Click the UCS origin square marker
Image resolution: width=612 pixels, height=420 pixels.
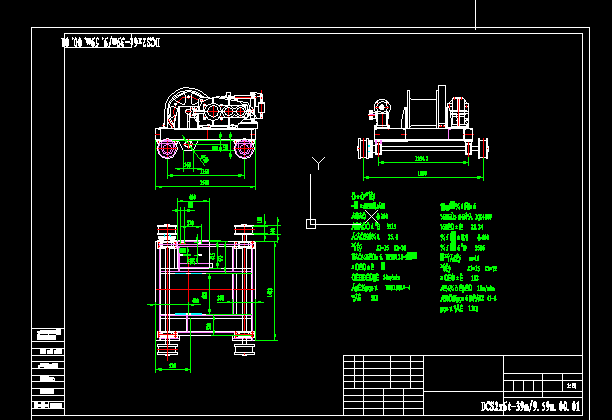pyautogui.click(x=311, y=223)
